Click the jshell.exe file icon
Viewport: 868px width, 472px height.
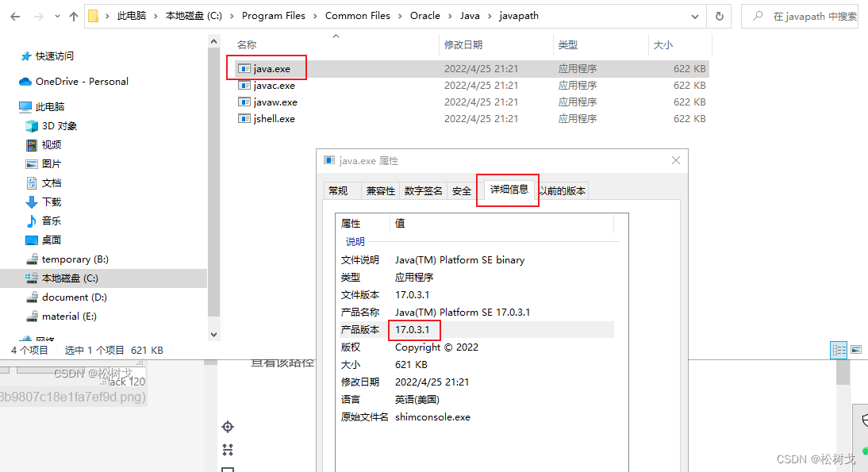pyautogui.click(x=244, y=118)
